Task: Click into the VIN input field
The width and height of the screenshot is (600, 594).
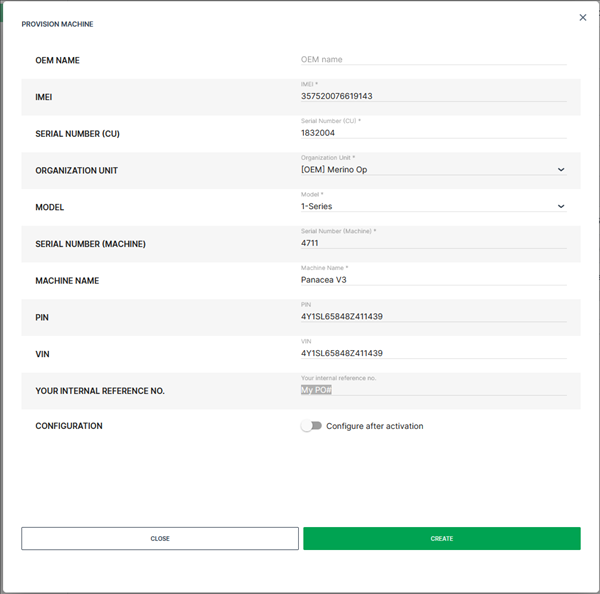Action: click(x=433, y=353)
